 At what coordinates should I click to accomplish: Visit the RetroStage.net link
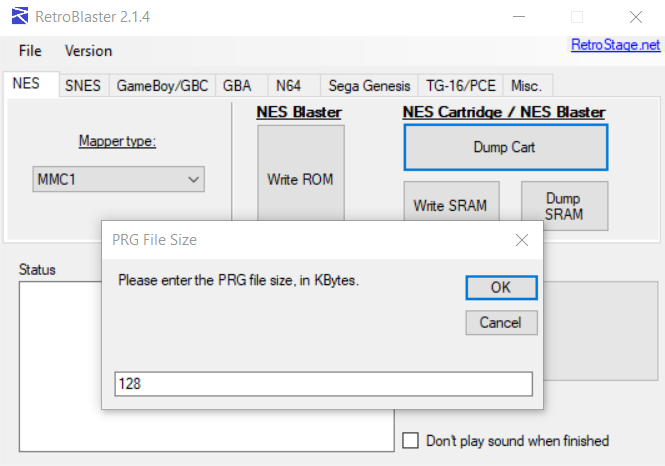(x=615, y=45)
